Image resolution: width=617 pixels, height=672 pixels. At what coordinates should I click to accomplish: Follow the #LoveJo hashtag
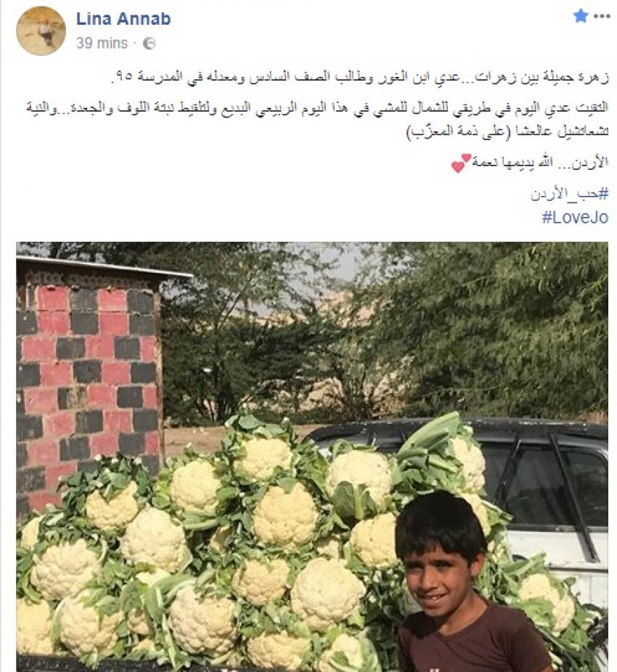(x=575, y=217)
